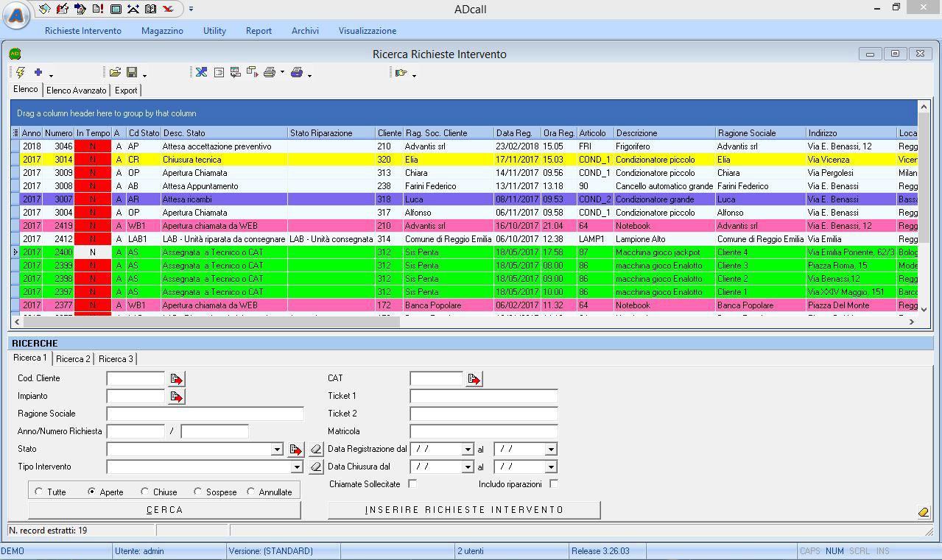
Task: Click the lightning bolt toolbar icon
Action: pos(21,73)
